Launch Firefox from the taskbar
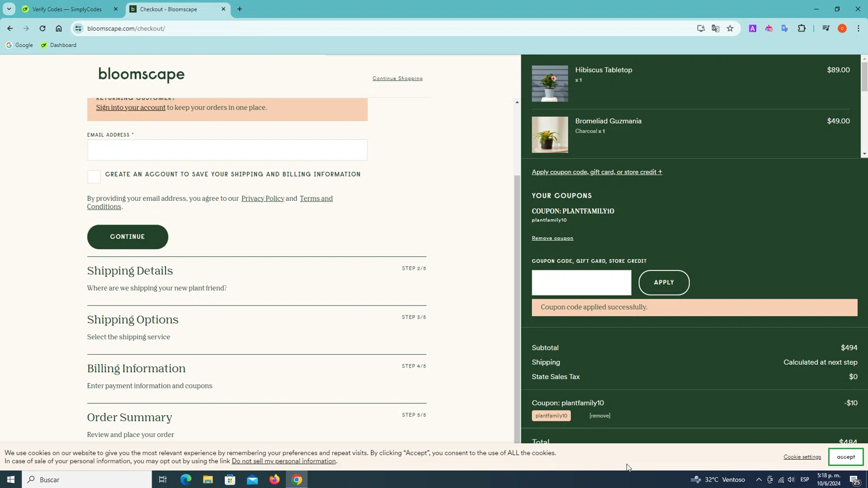This screenshot has width=868, height=488. (274, 479)
